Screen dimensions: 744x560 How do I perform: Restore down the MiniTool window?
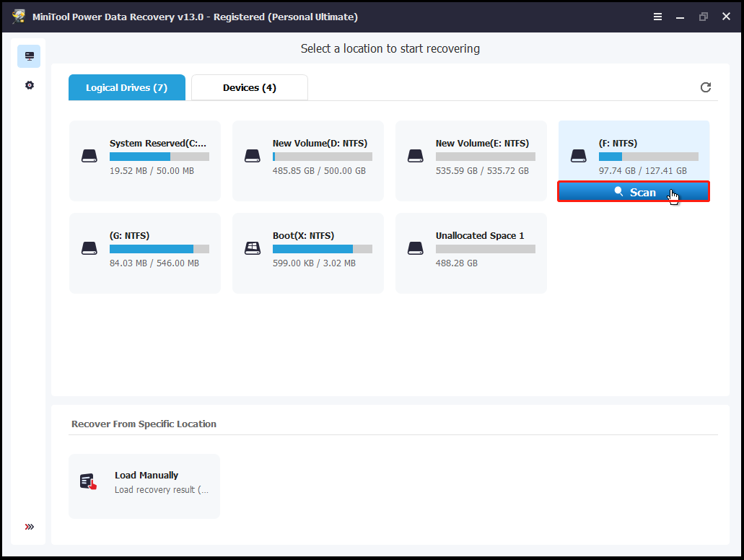tap(703, 17)
